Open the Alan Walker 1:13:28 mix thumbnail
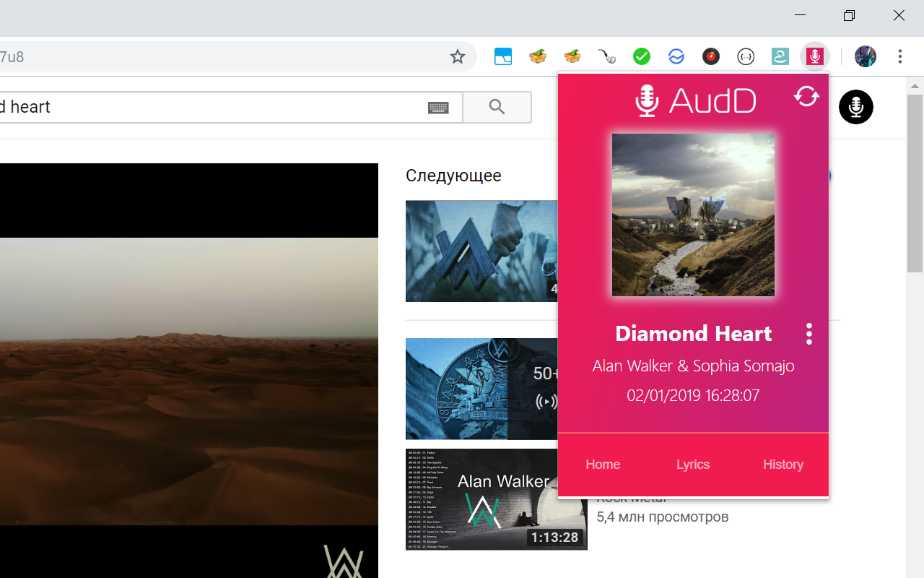The height and width of the screenshot is (578, 924). tap(497, 499)
